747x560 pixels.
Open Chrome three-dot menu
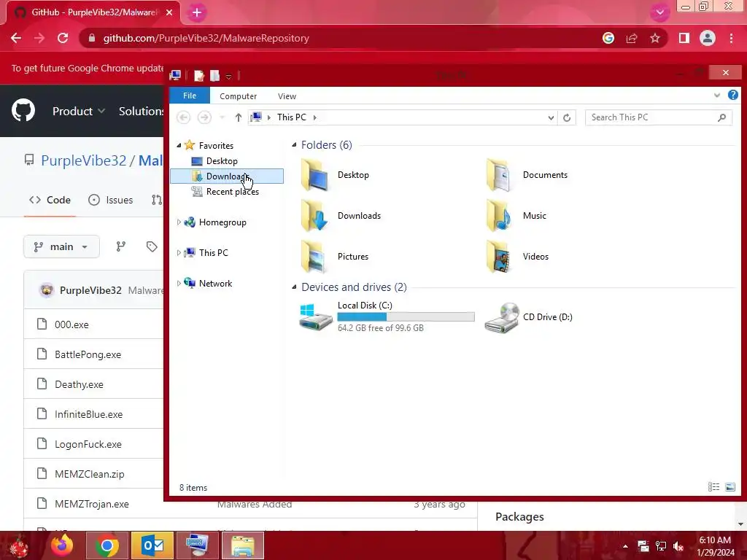point(731,38)
